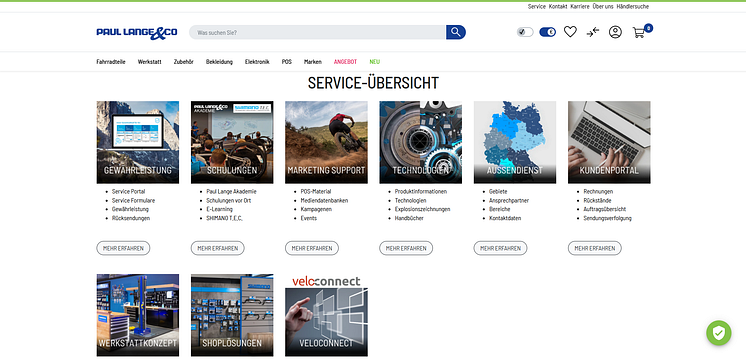The image size is (746, 361).
Task: Select 'Kampagenen' list entry
Action: pyautogui.click(x=316, y=209)
